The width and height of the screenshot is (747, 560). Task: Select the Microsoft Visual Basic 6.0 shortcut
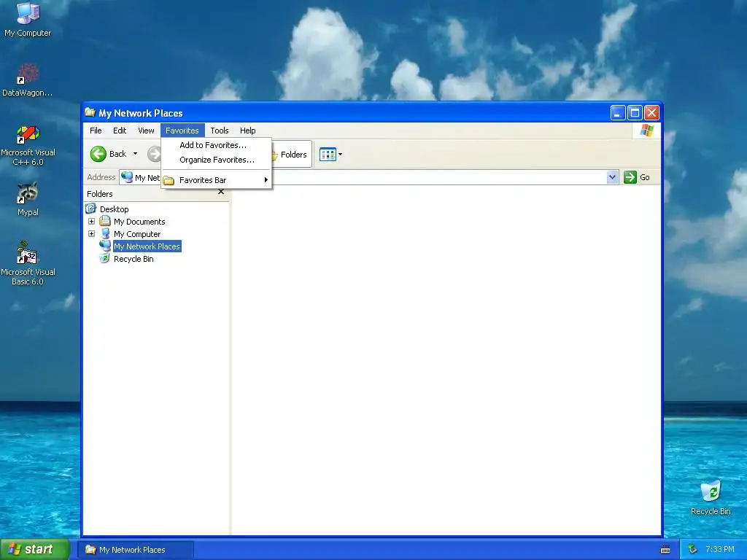pos(28,263)
